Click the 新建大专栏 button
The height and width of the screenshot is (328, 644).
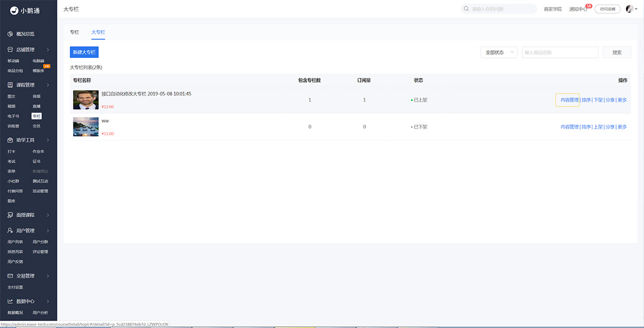coord(84,52)
